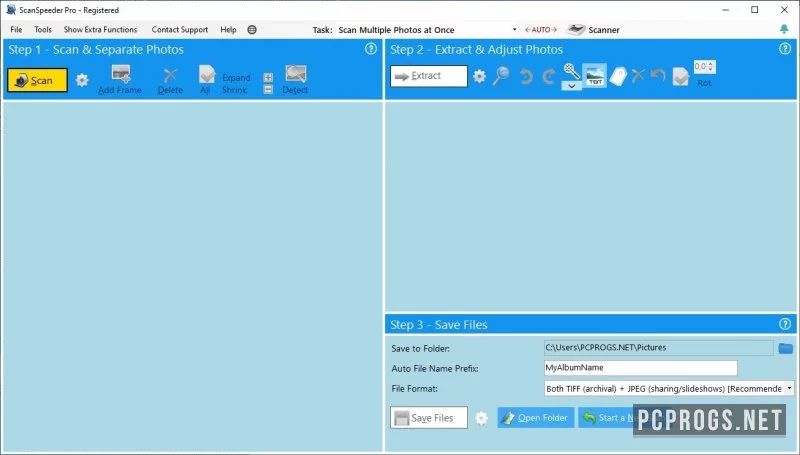Open the Task dropdown selector

(427, 30)
